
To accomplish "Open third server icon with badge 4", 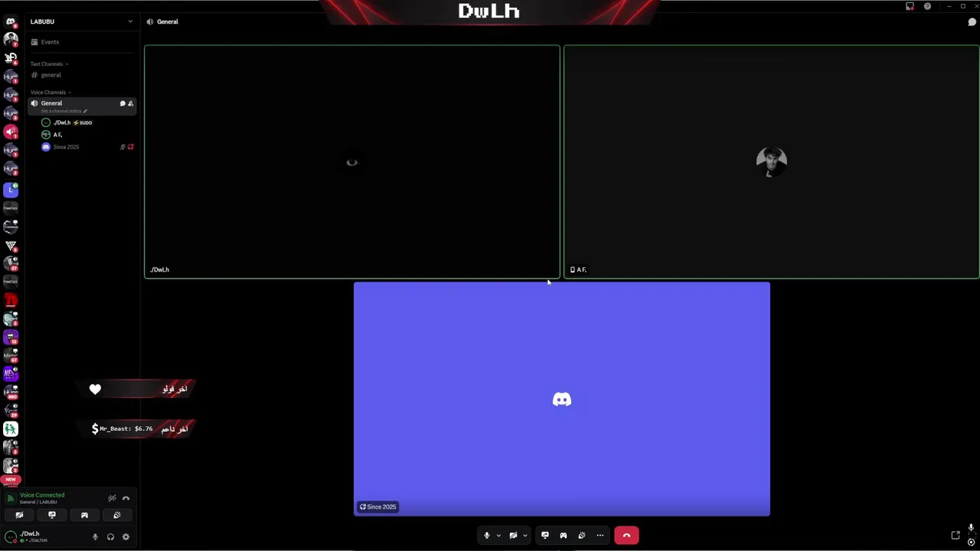I will [11, 58].
